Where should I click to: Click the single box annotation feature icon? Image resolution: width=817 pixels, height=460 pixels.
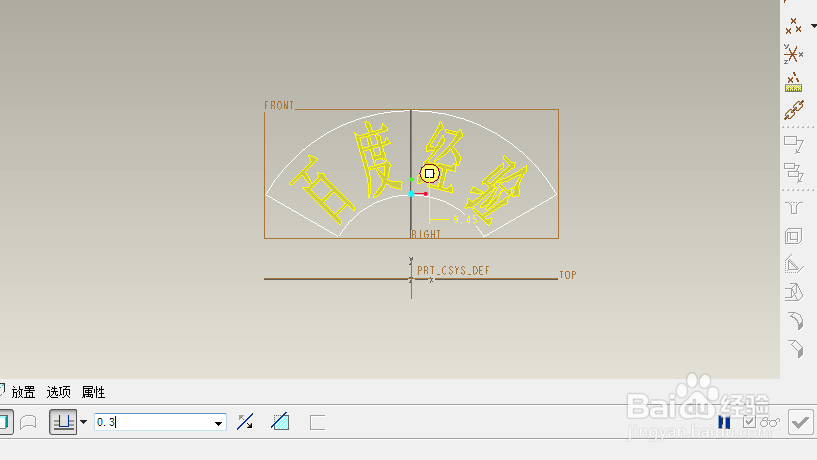click(x=794, y=144)
